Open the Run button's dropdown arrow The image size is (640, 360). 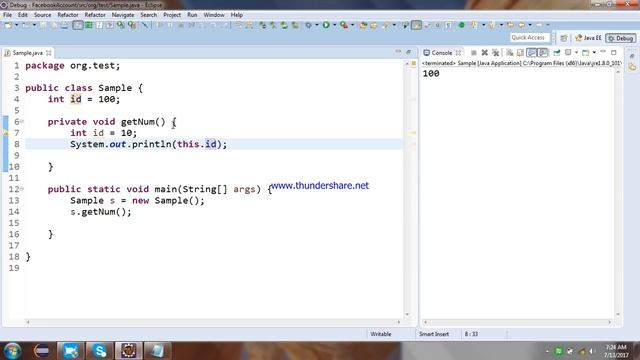coord(334,25)
